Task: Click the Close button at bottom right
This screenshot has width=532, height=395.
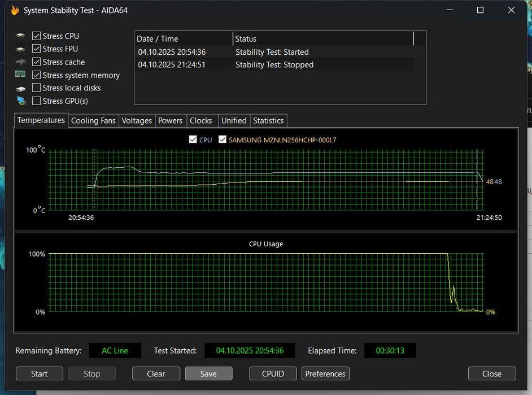Action: (x=492, y=374)
